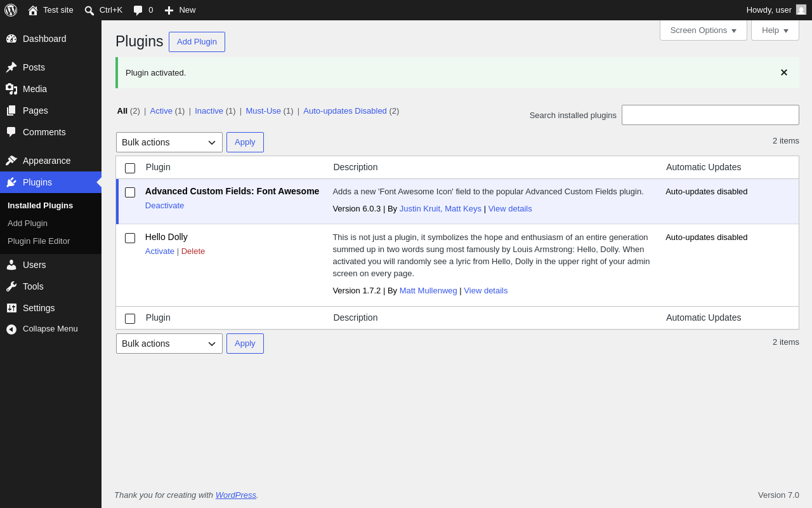The image size is (812, 508).
Task: Click the Appearance paintbrush icon
Action: coord(11,161)
